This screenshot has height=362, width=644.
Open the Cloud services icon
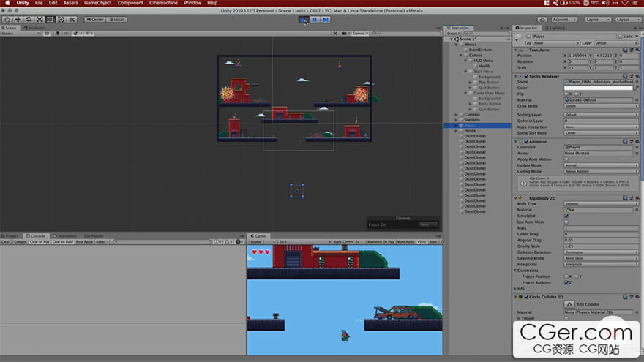(542, 19)
